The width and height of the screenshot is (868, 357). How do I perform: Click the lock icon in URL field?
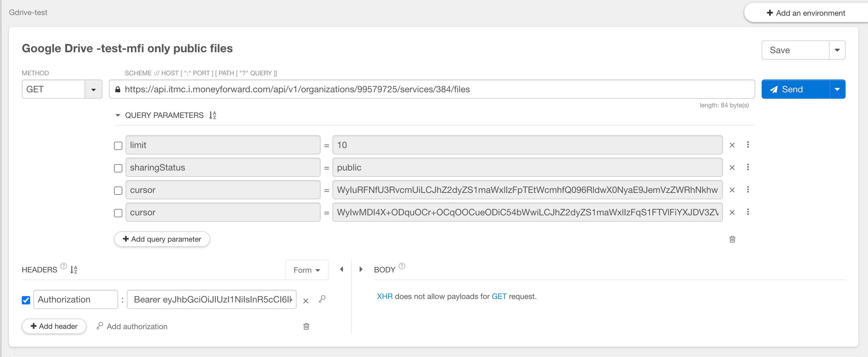[x=117, y=89]
